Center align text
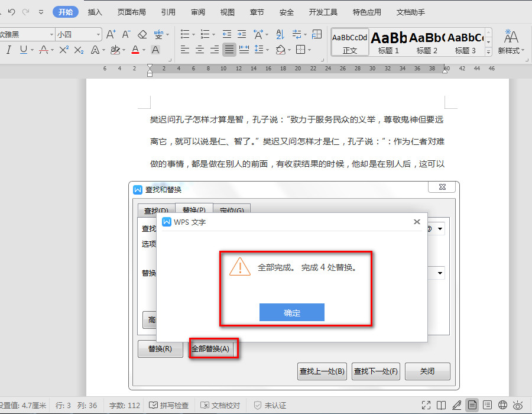532x414 pixels. (x=200, y=50)
